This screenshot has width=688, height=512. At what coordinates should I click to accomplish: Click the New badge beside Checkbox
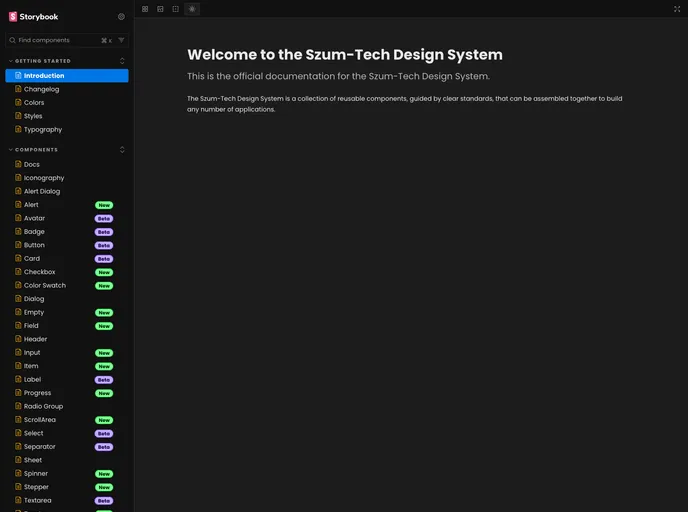tap(104, 272)
